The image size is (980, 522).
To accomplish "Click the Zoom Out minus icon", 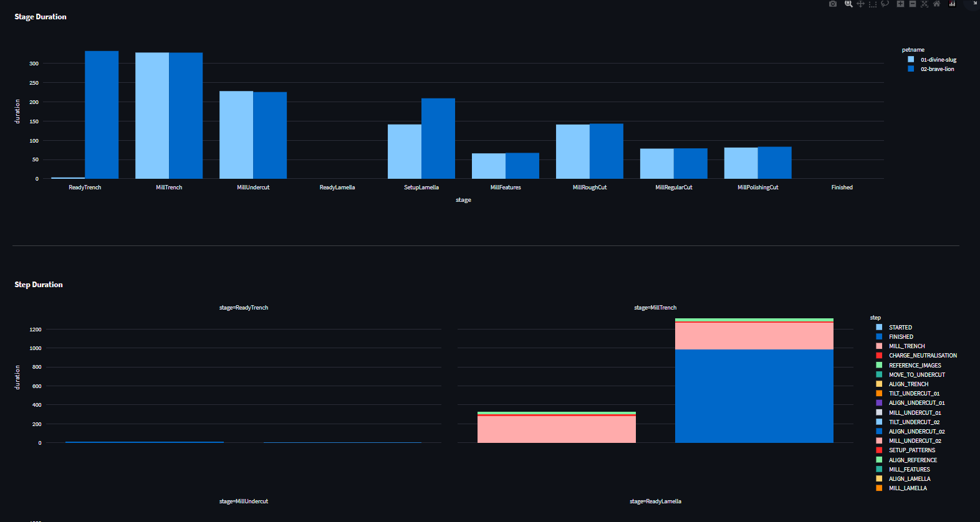I will coord(912,4).
